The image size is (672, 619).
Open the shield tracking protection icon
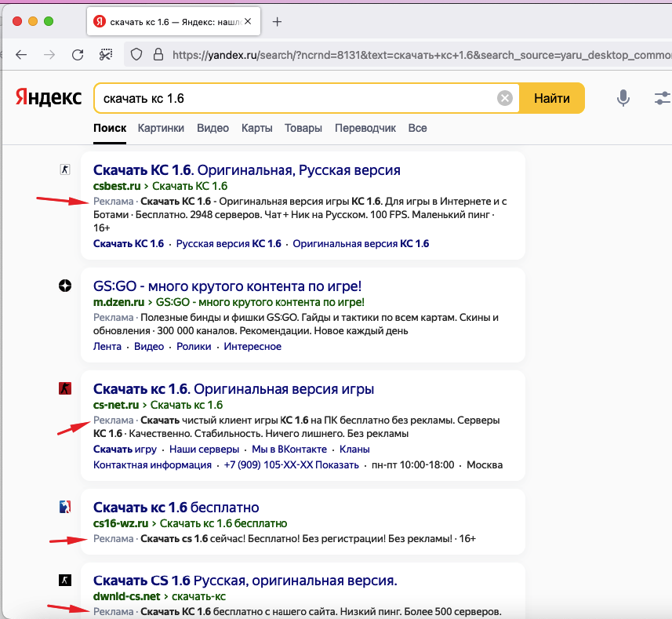(136, 55)
